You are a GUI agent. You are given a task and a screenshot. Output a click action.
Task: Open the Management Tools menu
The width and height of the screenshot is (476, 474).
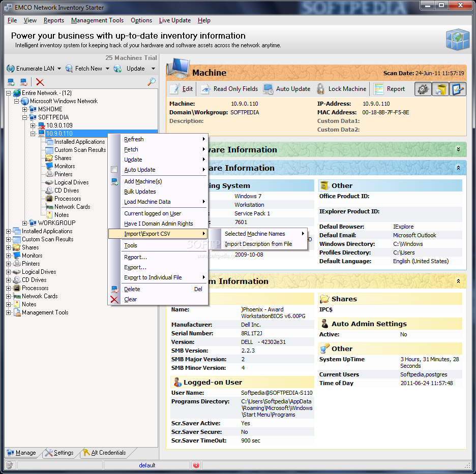tap(98, 20)
